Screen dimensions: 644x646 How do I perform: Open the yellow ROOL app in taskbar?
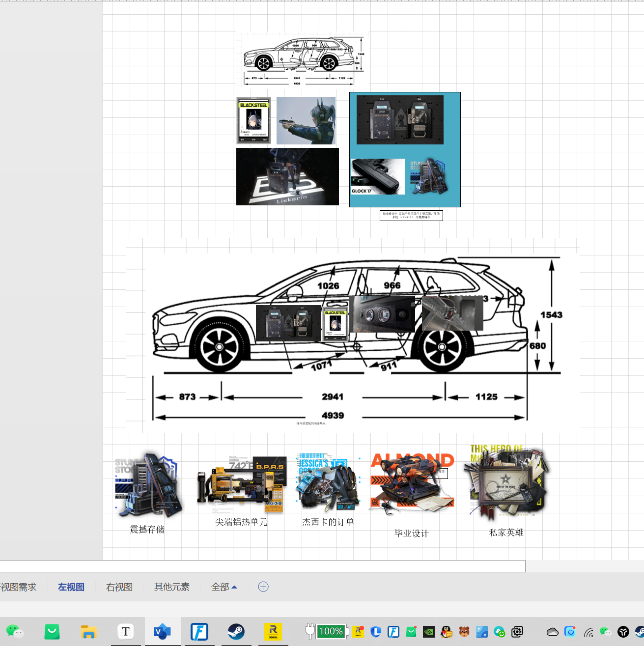tap(273, 631)
